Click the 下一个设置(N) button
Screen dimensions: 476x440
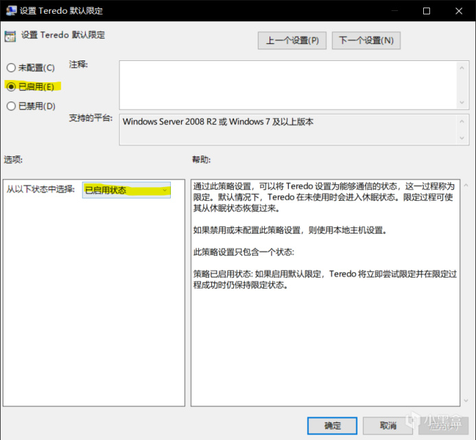366,41
